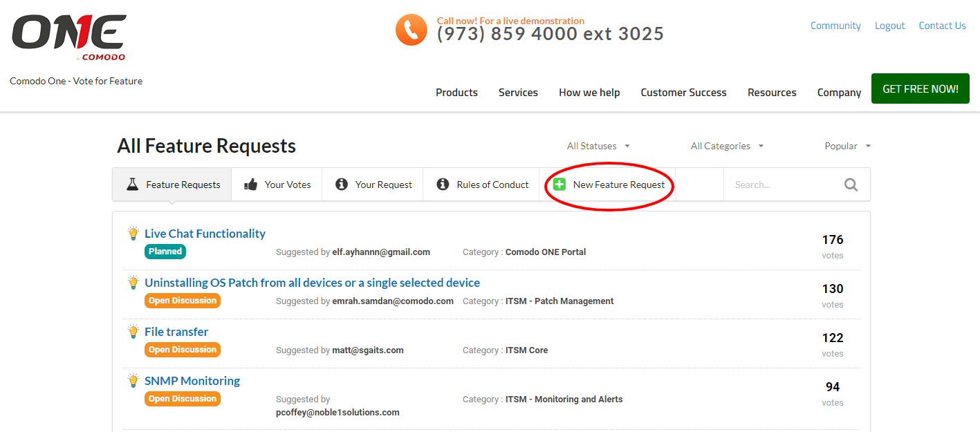The width and height of the screenshot is (980, 432).
Task: Click Comodo One - Vote for Feature text
Action: (x=76, y=81)
